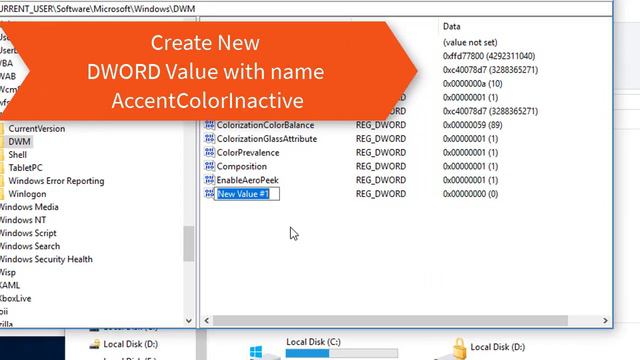The height and width of the screenshot is (360, 640).
Task: Select the TabletPC key in tree
Action: tap(25, 168)
